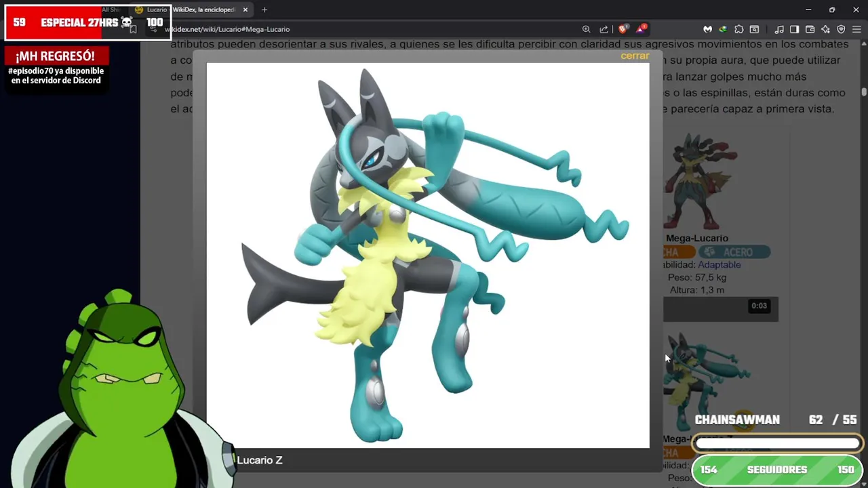Screen dimensions: 868x488
Task: Open a new browser tab
Action: (x=264, y=9)
